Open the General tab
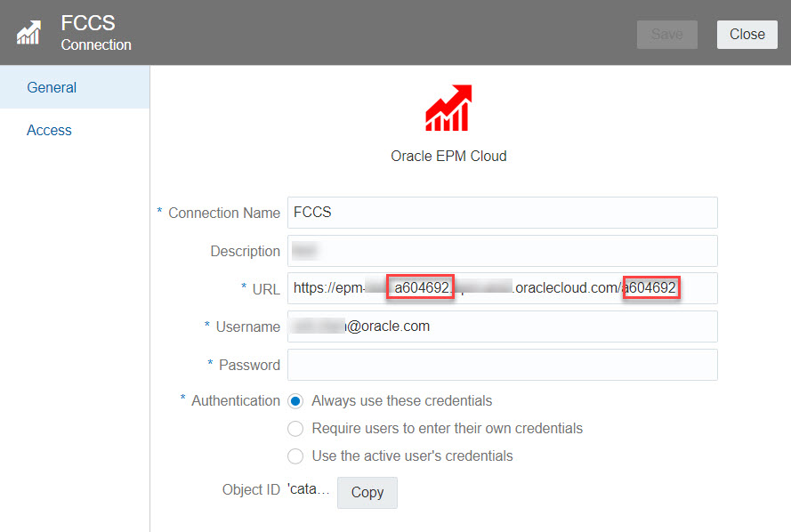791x532 pixels. [x=75, y=87]
